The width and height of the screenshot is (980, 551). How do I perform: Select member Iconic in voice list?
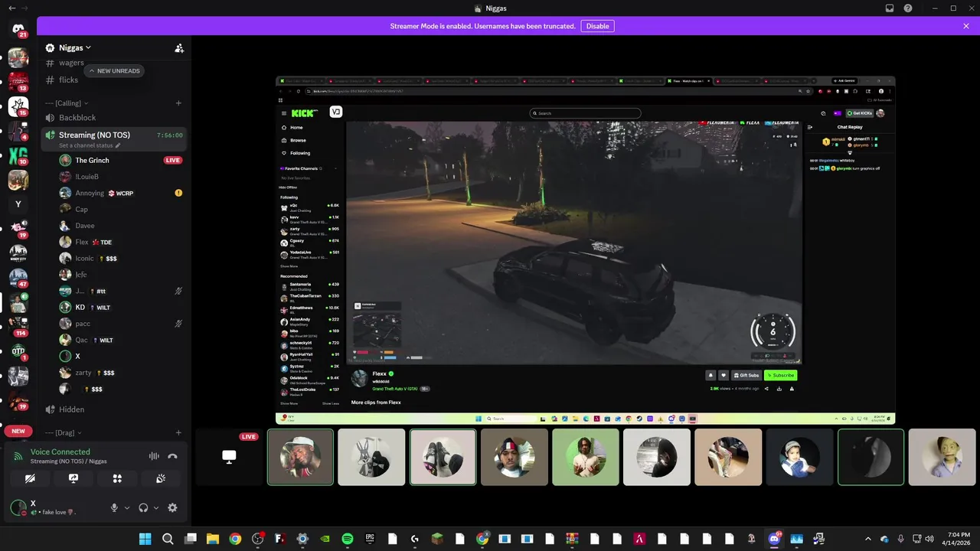(x=84, y=259)
